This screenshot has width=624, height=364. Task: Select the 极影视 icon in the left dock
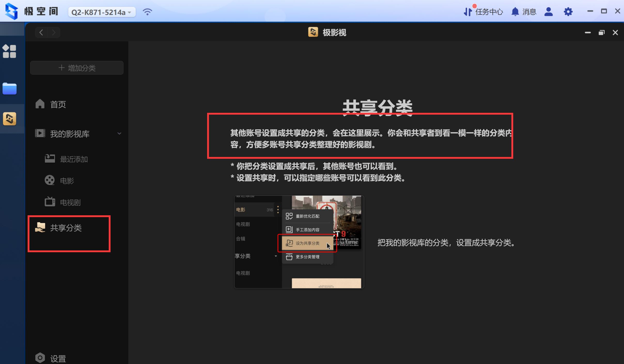pyautogui.click(x=10, y=118)
